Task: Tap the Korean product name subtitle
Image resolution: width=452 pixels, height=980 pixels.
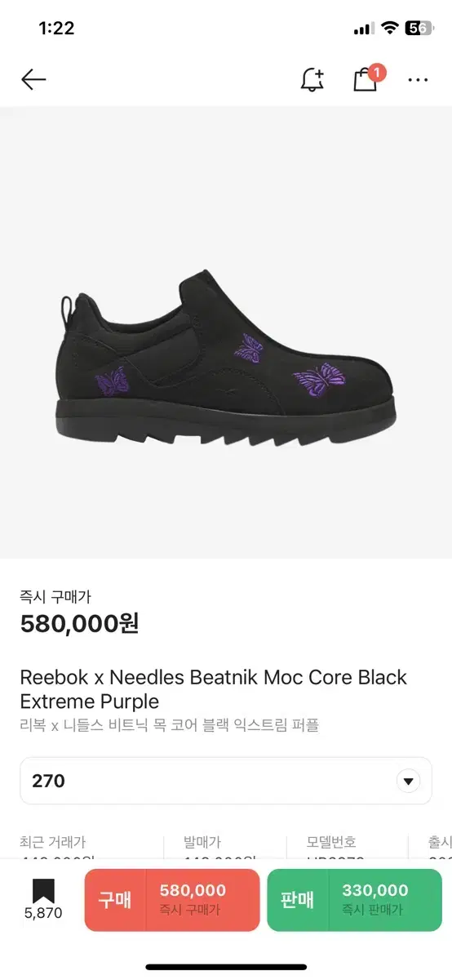Action: [x=169, y=725]
